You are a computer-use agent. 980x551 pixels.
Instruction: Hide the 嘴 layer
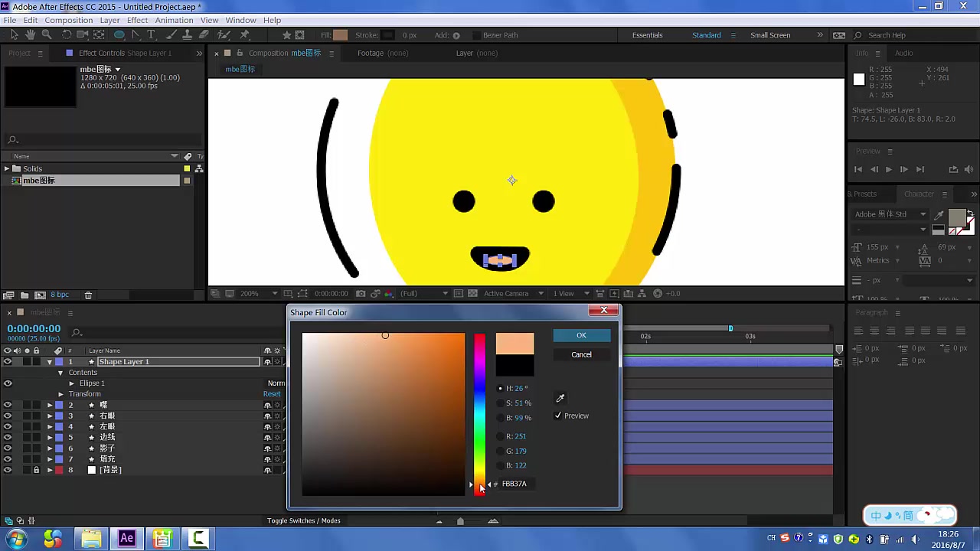[8, 405]
